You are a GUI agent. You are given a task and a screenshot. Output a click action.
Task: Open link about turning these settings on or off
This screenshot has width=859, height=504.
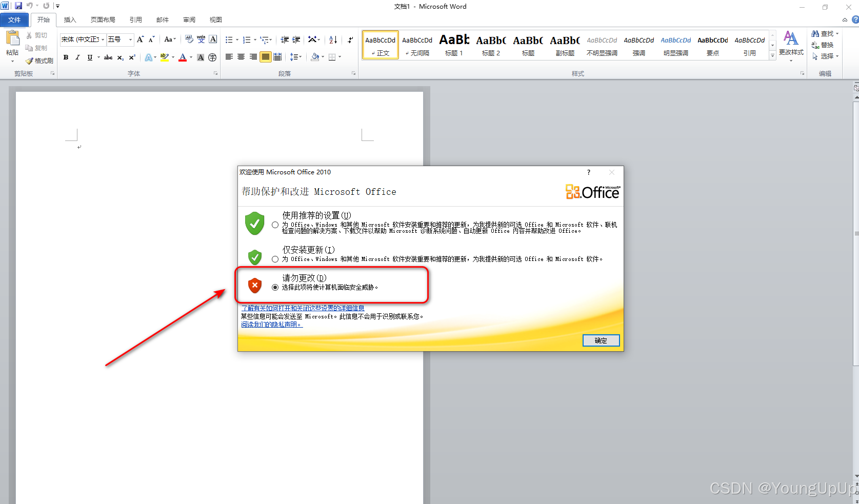click(303, 308)
